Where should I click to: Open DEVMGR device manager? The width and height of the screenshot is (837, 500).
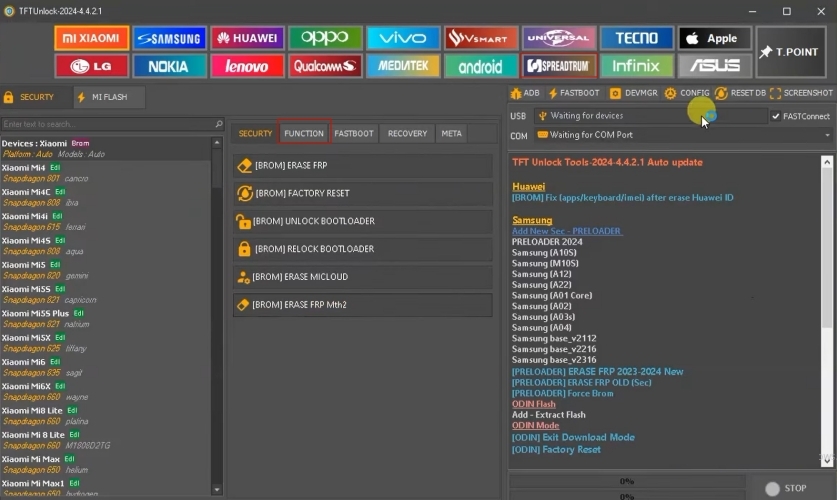[634, 93]
